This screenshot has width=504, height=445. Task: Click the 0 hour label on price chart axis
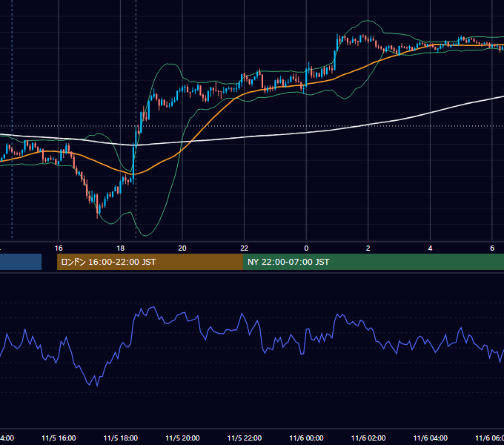[x=306, y=248]
